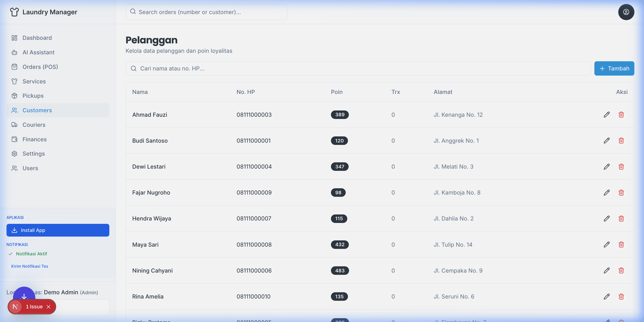Edit Dewi Lestari's customer record
The height and width of the screenshot is (322, 644).
606,167
